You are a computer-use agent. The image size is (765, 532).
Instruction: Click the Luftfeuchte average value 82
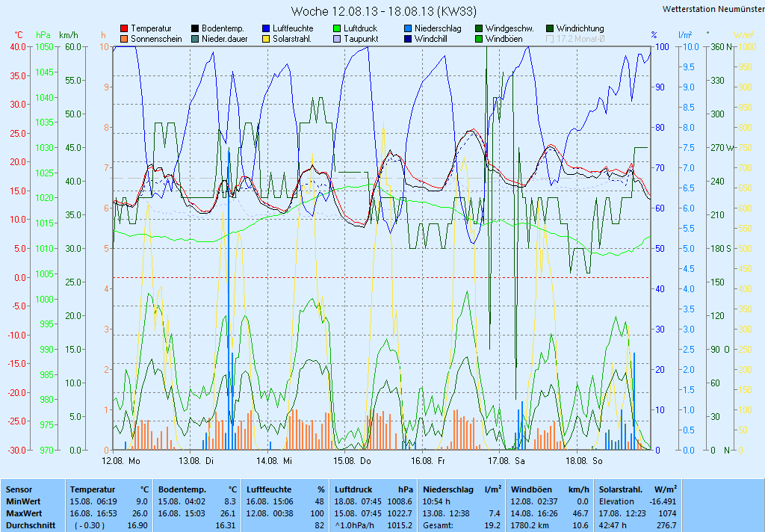(320, 526)
